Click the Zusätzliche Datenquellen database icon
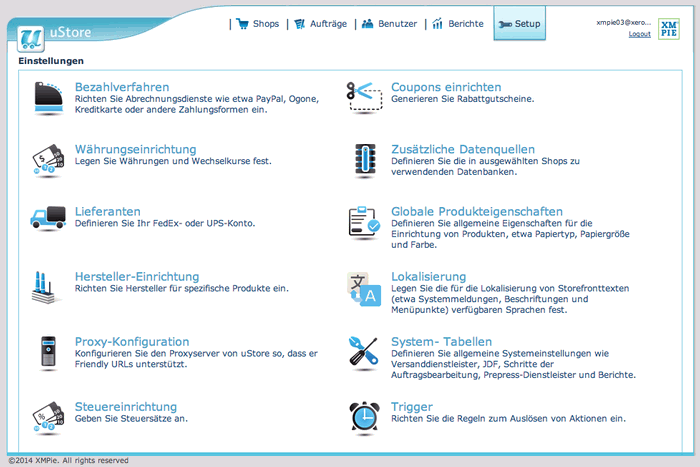 pos(365,160)
